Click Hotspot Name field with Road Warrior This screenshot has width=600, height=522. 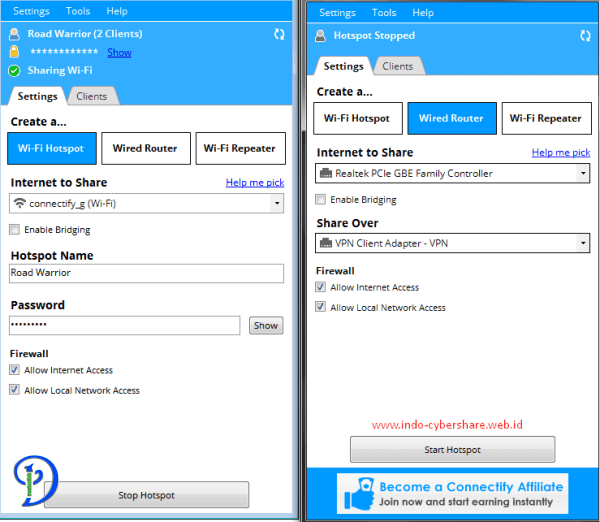click(147, 273)
